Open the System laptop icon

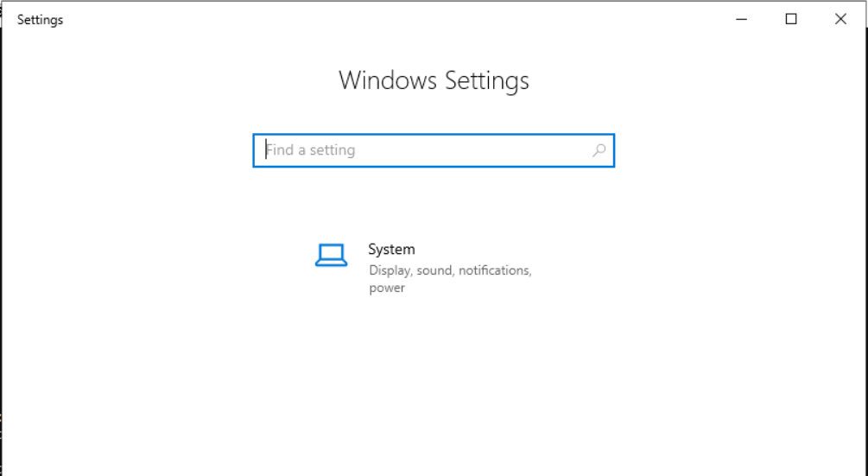pyautogui.click(x=331, y=255)
